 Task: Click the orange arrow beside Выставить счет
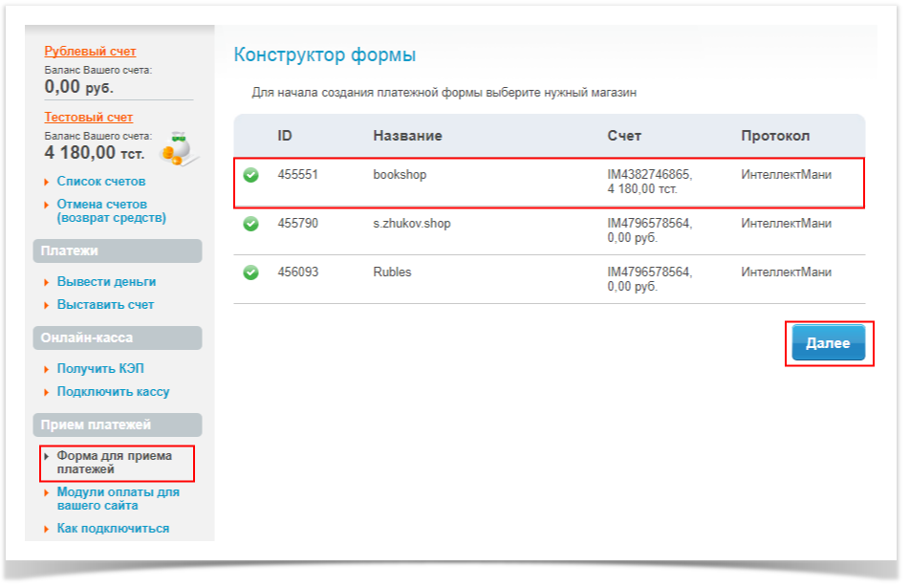47,306
